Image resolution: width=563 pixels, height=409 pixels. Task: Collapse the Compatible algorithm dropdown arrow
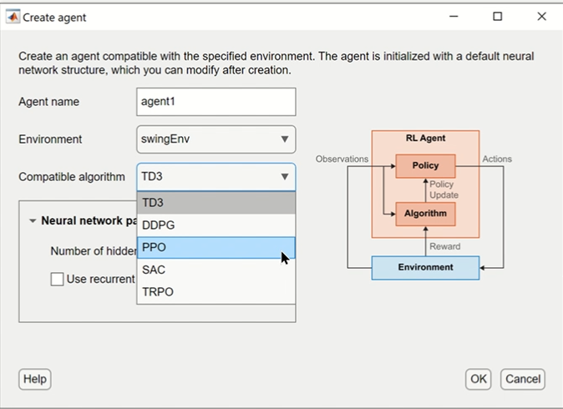pyautogui.click(x=285, y=177)
